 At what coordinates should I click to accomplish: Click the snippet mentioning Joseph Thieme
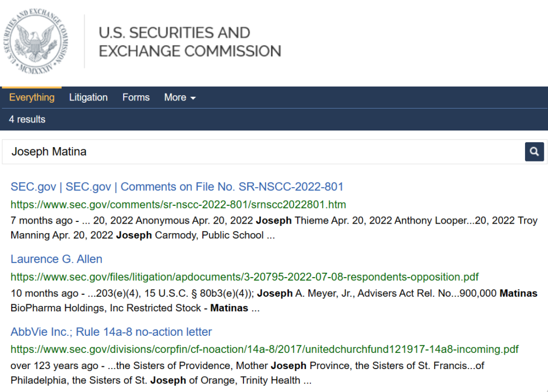(x=274, y=228)
